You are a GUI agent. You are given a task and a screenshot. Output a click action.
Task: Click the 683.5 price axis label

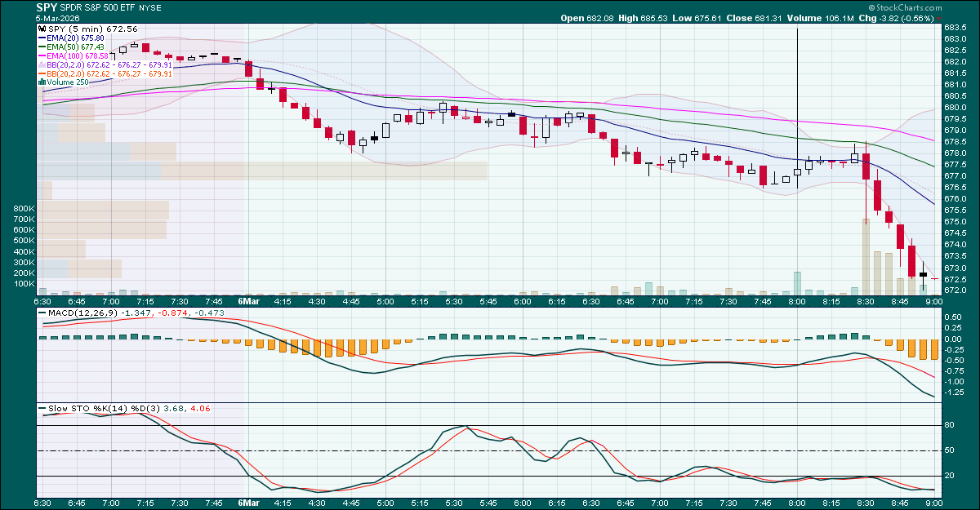pyautogui.click(x=955, y=28)
